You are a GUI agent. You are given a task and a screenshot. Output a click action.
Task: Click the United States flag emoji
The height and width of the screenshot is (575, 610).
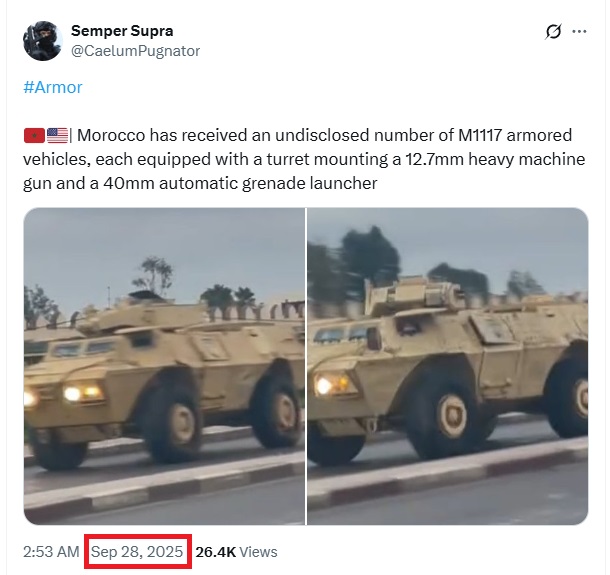pos(57,136)
